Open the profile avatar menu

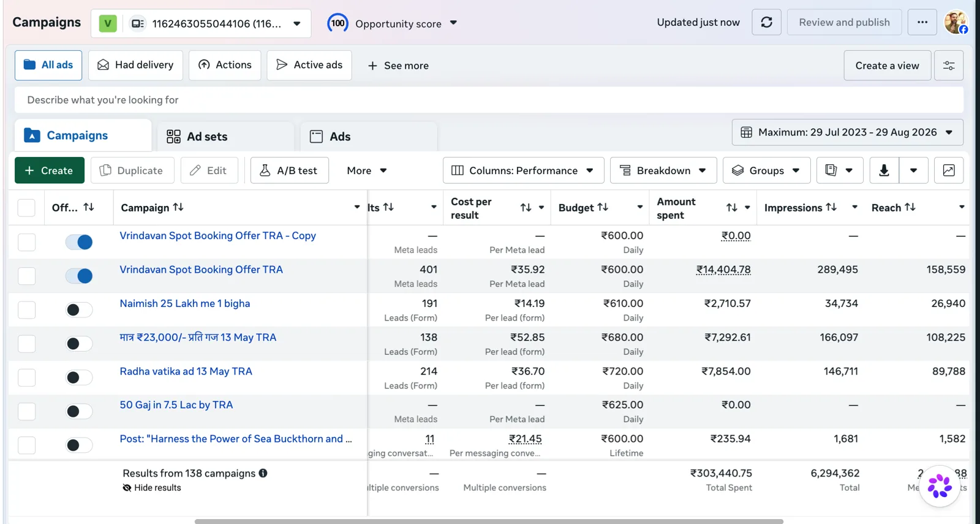pos(956,23)
